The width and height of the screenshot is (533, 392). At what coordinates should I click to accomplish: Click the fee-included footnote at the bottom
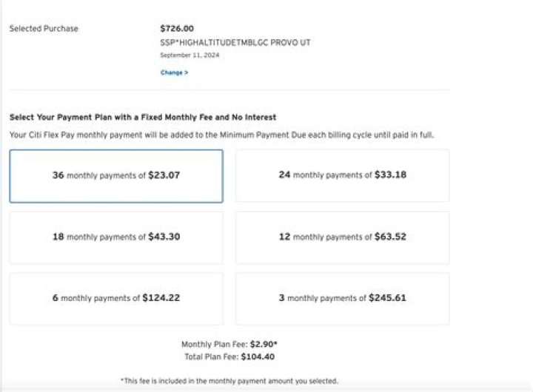point(229,380)
